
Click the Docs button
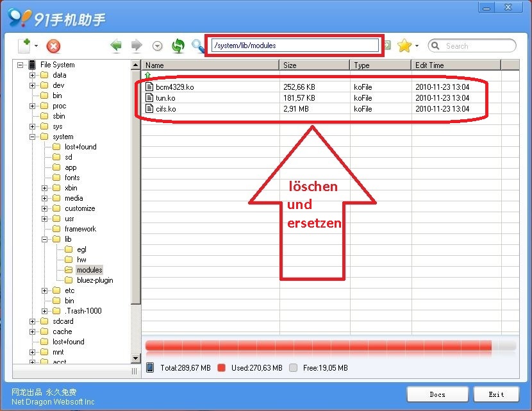(x=437, y=394)
